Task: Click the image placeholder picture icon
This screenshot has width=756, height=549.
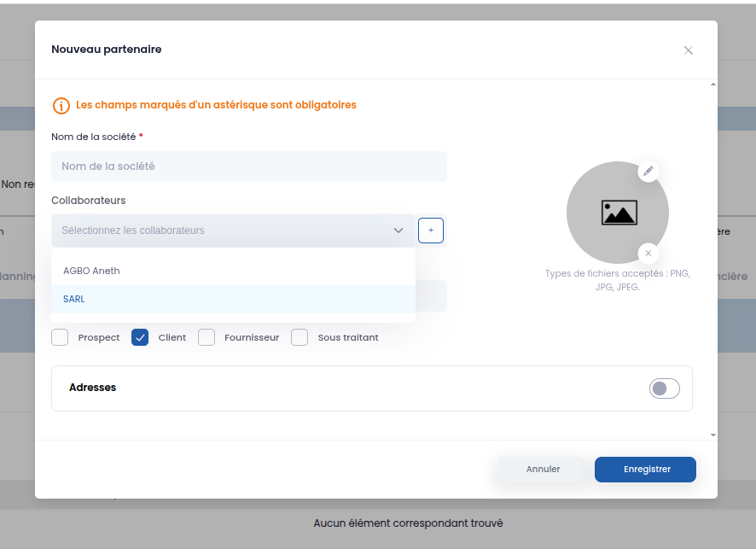Action: pyautogui.click(x=619, y=213)
